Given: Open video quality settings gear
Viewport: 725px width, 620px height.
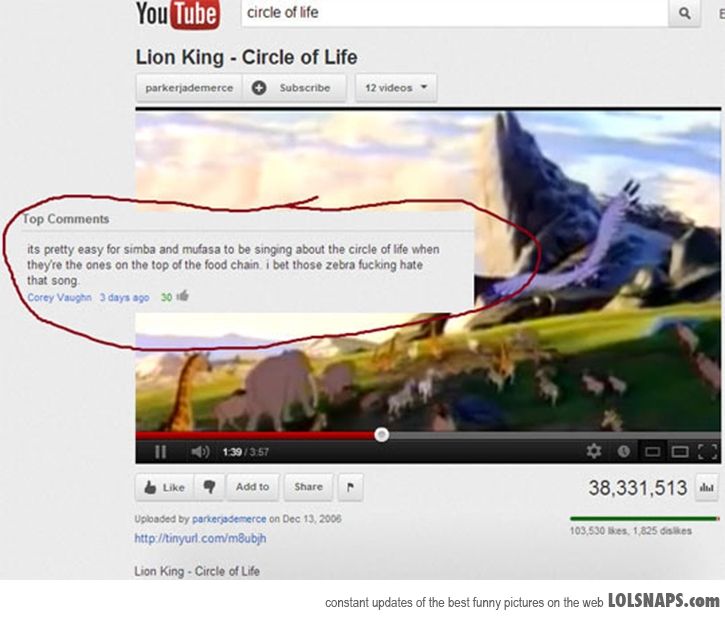Looking at the screenshot, I should pyautogui.click(x=594, y=451).
